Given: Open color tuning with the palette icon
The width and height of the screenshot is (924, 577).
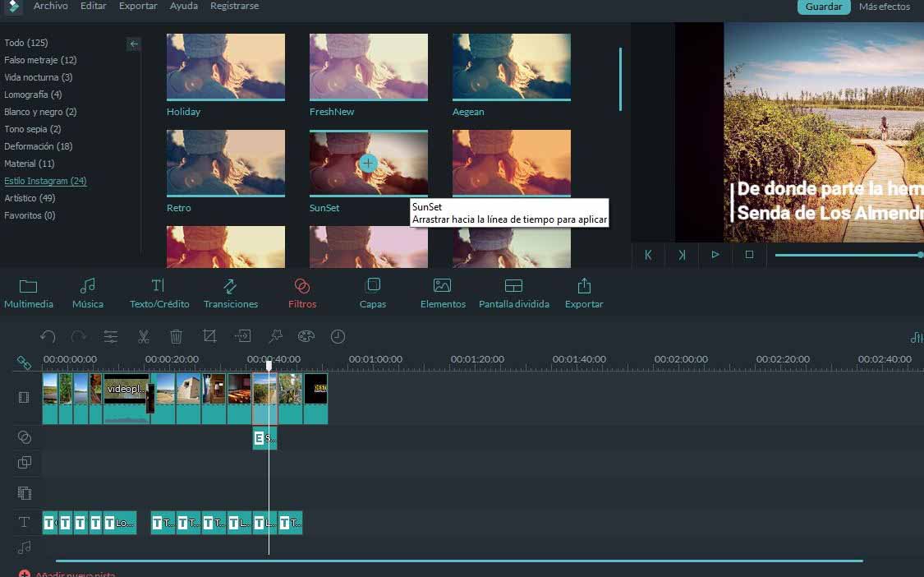Looking at the screenshot, I should point(306,336).
